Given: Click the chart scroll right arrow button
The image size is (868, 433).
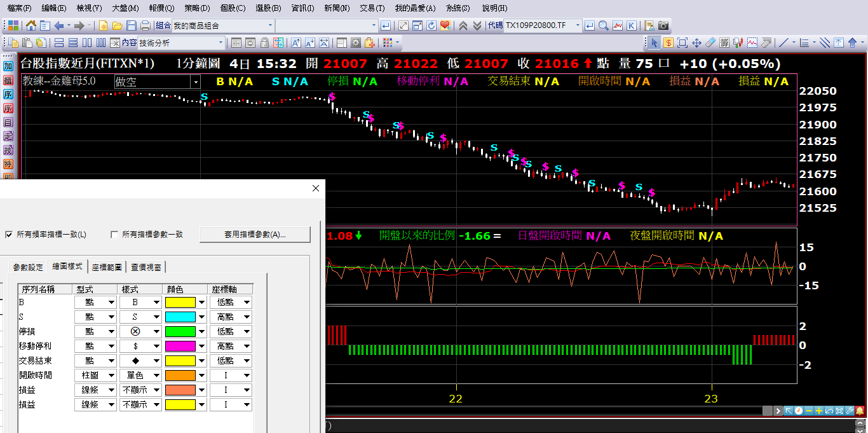Looking at the screenshot, I should (x=778, y=411).
